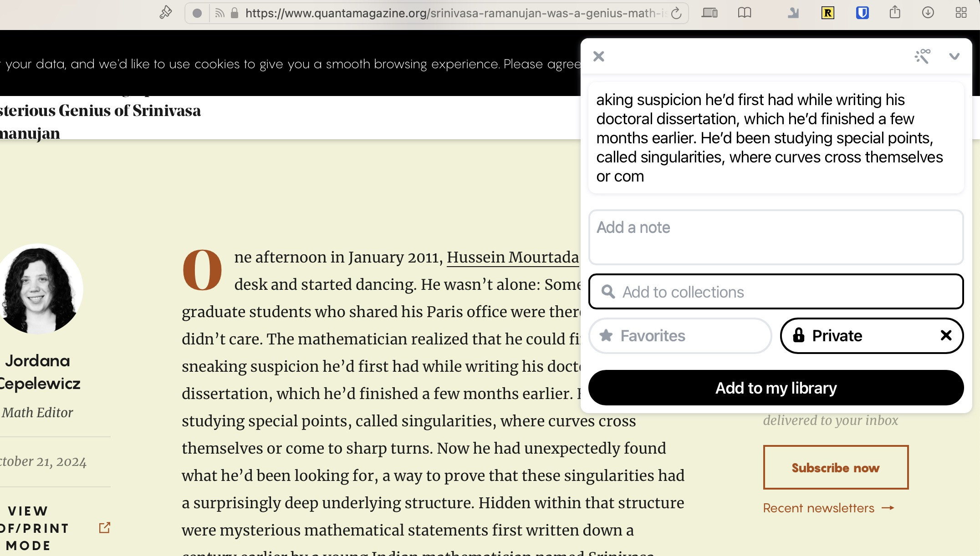
Task: Open the Hussein Mourtada link
Action: [x=512, y=258]
